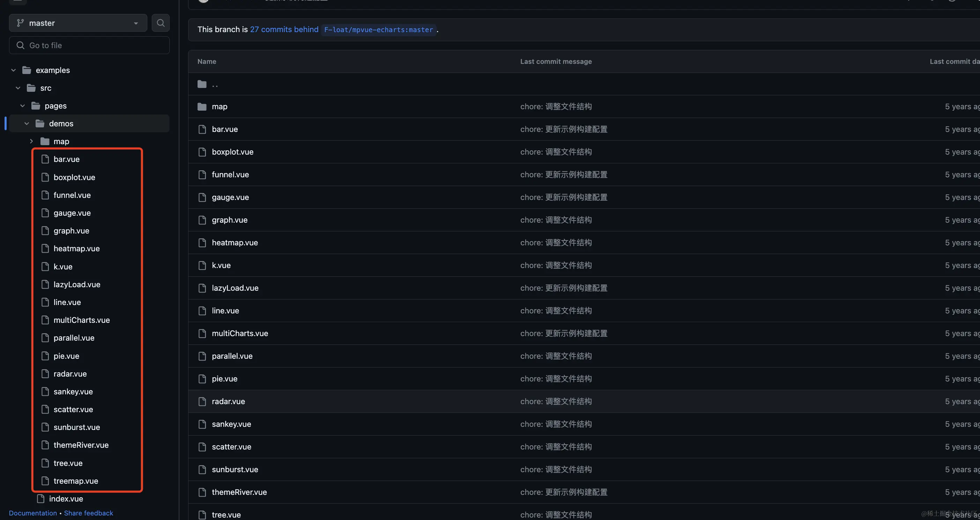Open the 27 commits behind link
The width and height of the screenshot is (980, 520).
coord(284,29)
